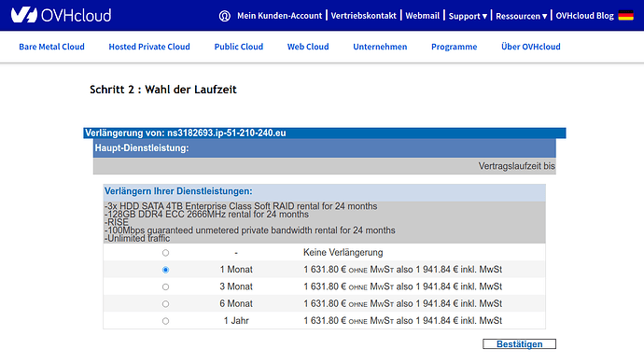Open the account user icon
The width and height of the screenshot is (644, 363).
225,16
